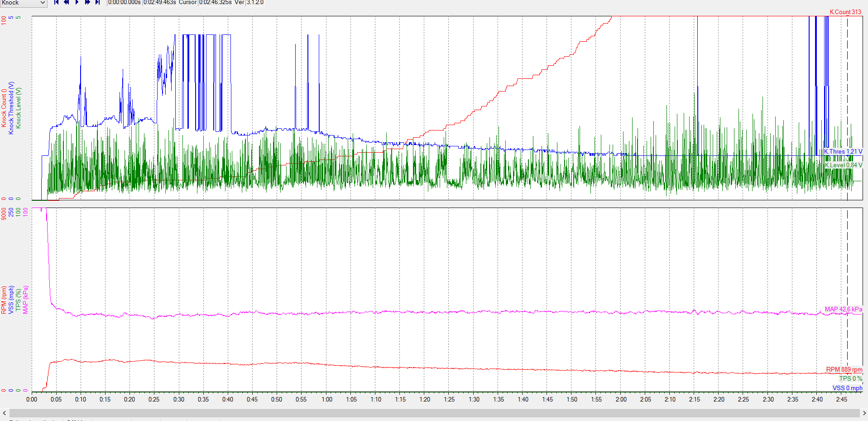Click the right arrow of the horizontal scrollbar
868x421 pixels.
click(x=864, y=413)
